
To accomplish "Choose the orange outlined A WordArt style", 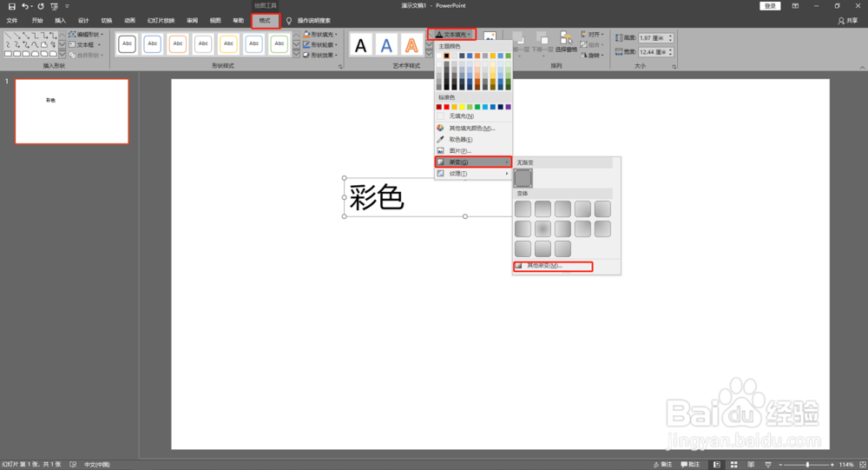I will click(x=411, y=45).
